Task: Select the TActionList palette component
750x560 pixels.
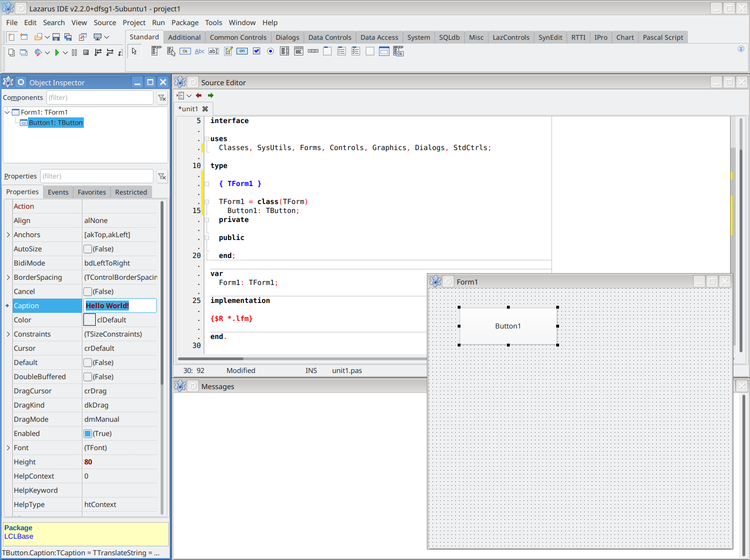Action: coord(398,51)
